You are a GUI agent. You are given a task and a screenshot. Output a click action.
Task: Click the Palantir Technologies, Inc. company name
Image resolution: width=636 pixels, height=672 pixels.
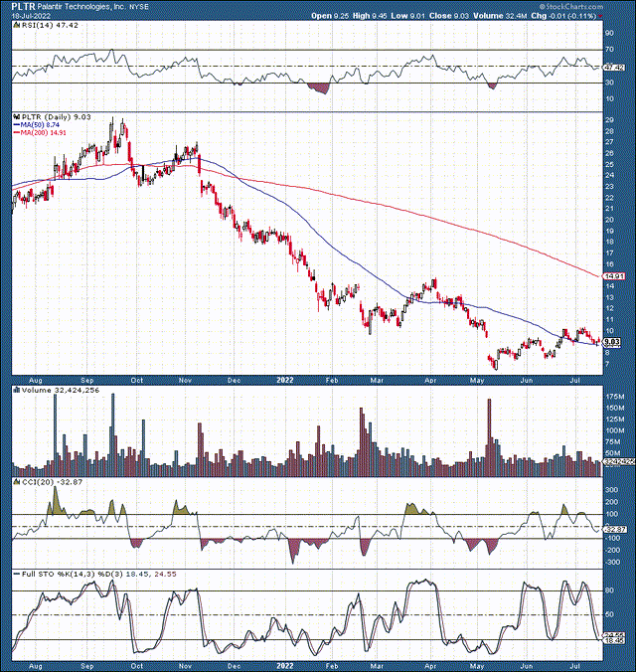[80, 7]
